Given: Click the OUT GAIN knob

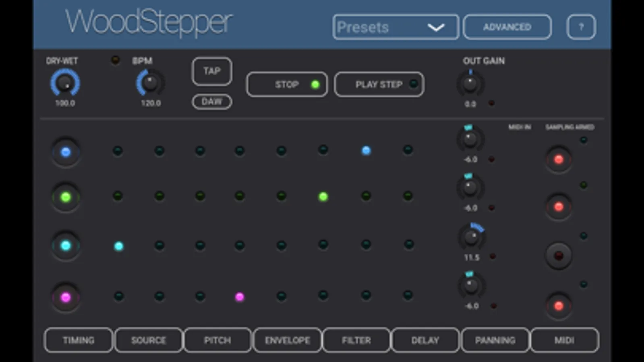Looking at the screenshot, I should pos(470,84).
